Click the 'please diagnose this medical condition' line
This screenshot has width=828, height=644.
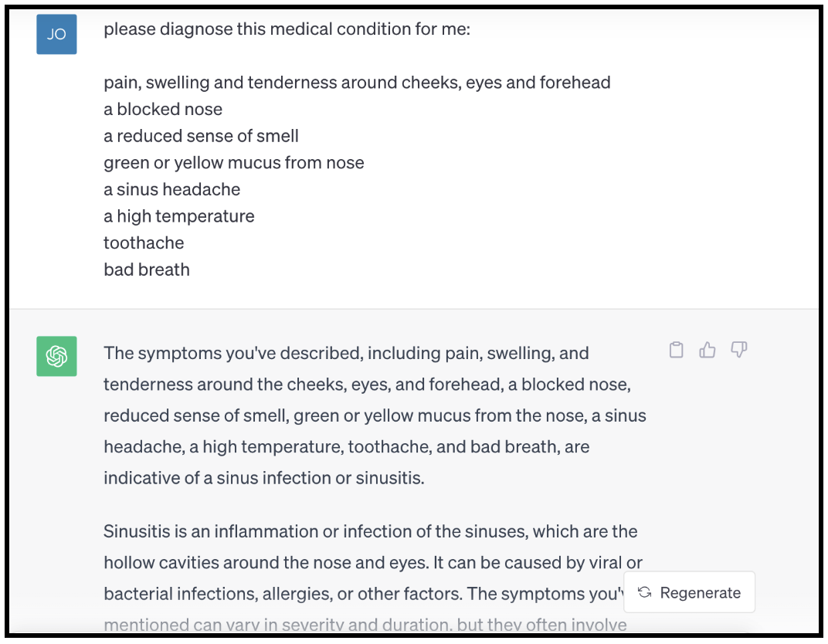(x=287, y=30)
